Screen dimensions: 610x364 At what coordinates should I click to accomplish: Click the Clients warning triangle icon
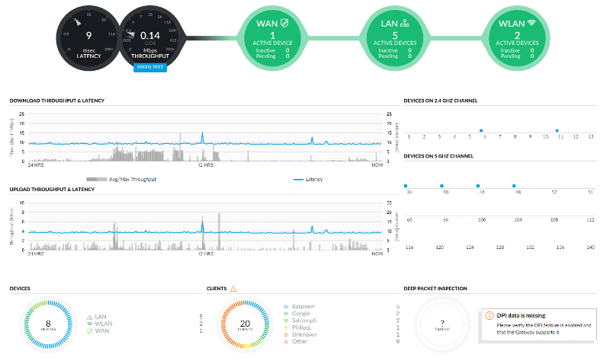click(233, 289)
